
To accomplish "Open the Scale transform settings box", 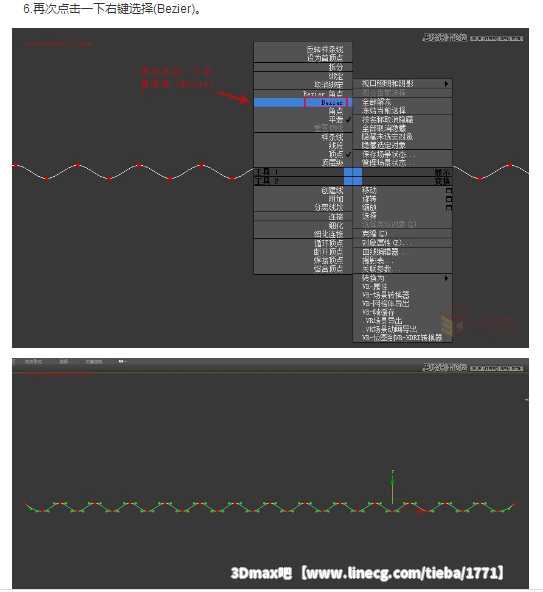I will [449, 208].
